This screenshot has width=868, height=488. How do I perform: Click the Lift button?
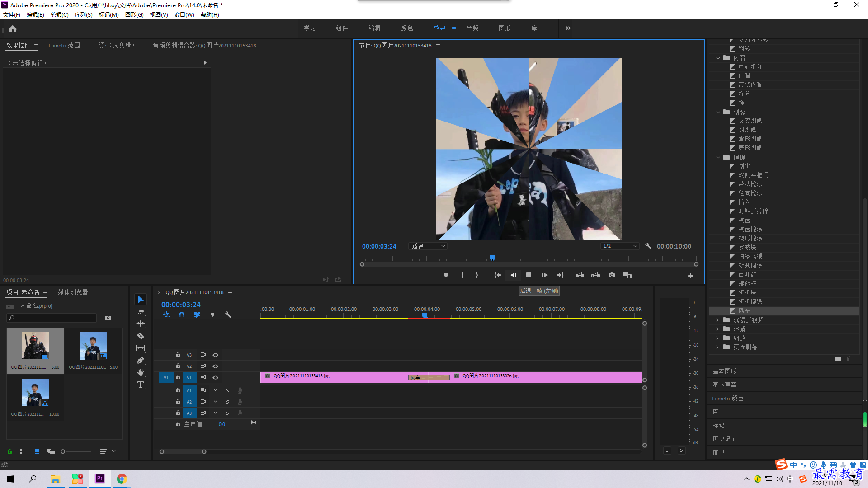580,275
